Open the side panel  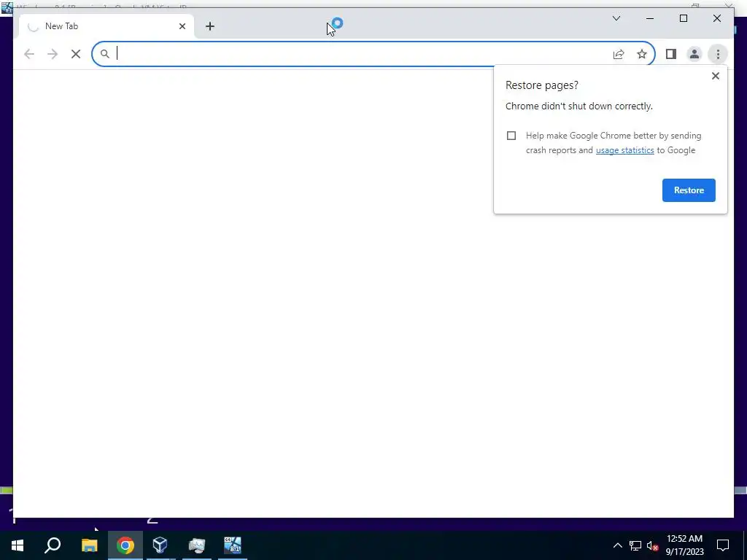coord(671,54)
